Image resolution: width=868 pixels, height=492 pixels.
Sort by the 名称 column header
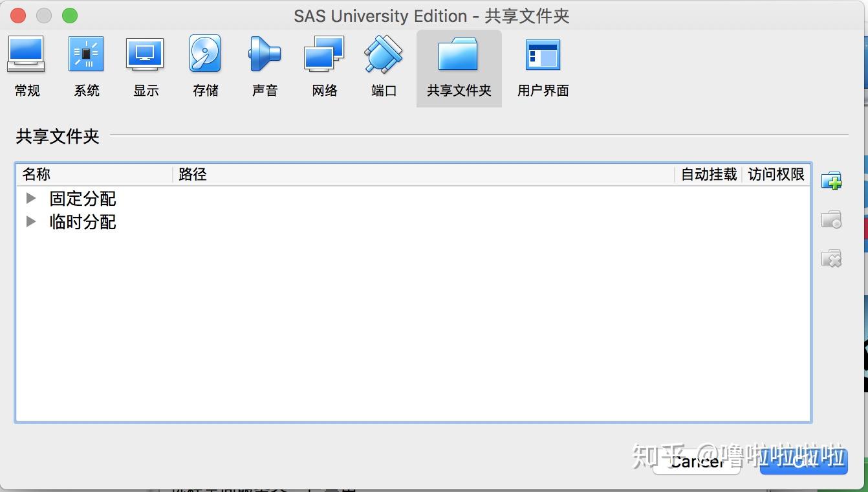(37, 174)
